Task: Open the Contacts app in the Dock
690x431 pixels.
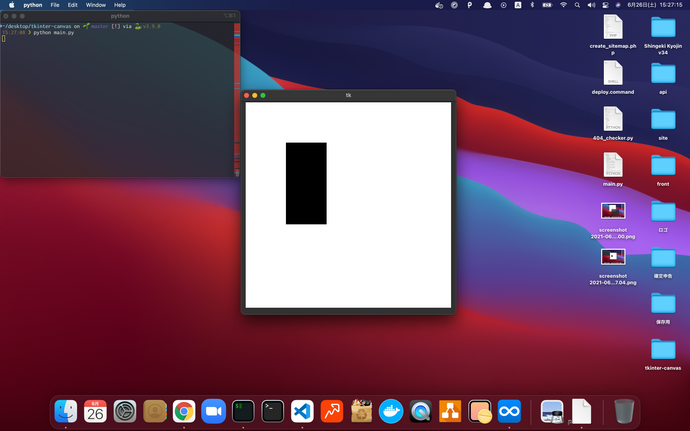Action: point(155,411)
